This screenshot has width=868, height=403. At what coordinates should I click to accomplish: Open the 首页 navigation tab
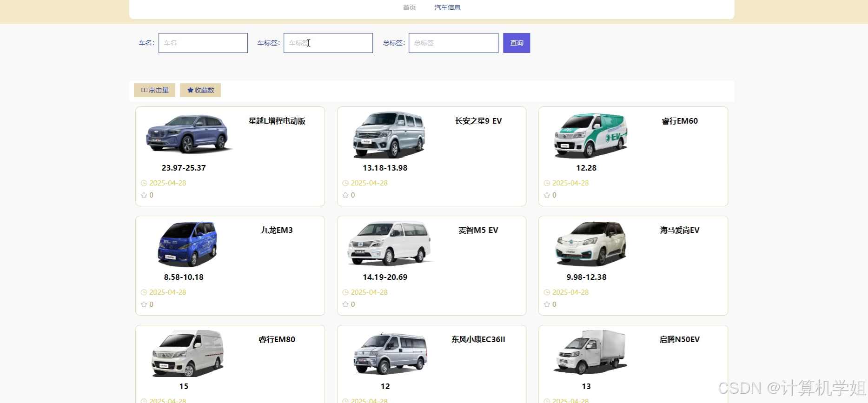409,7
